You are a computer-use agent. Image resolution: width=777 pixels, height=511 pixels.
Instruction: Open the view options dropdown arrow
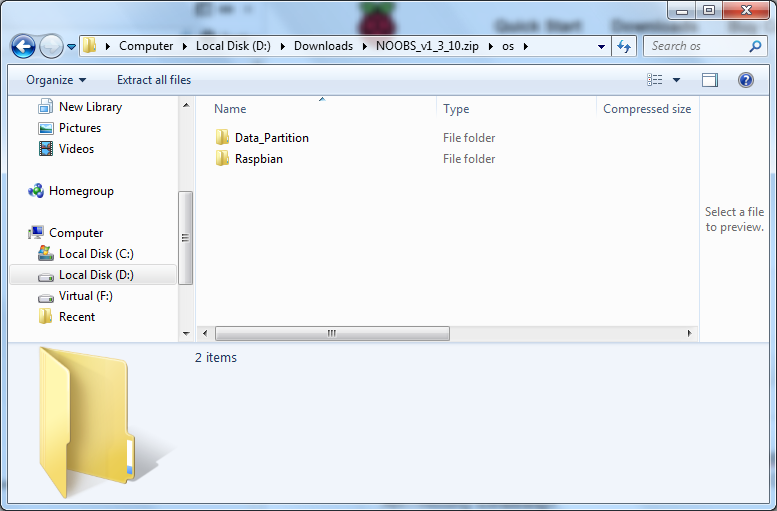677,80
